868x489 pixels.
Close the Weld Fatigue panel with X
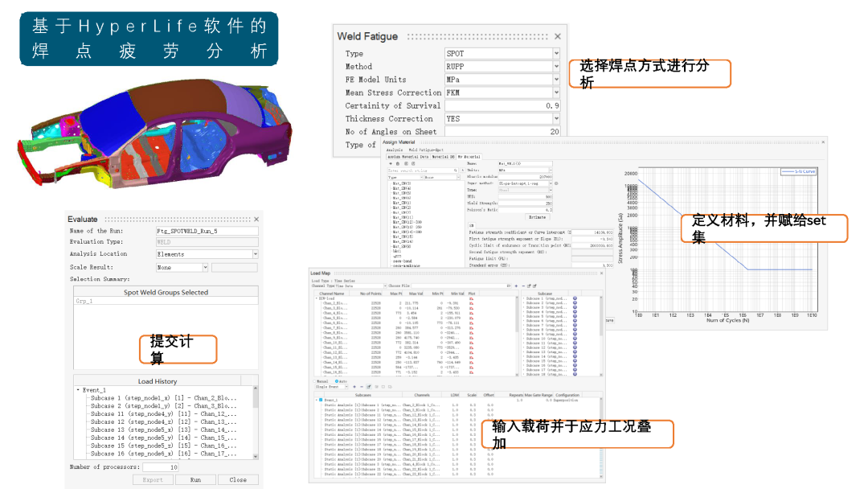[558, 36]
